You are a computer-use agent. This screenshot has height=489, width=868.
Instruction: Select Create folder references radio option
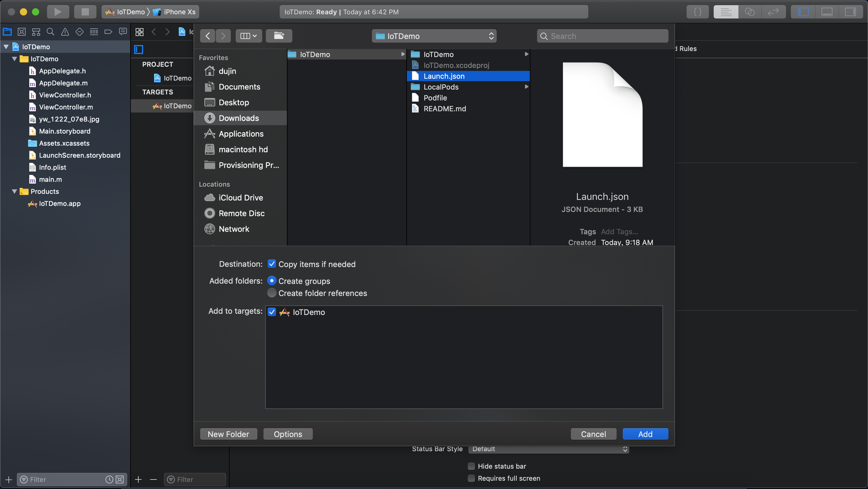(272, 293)
